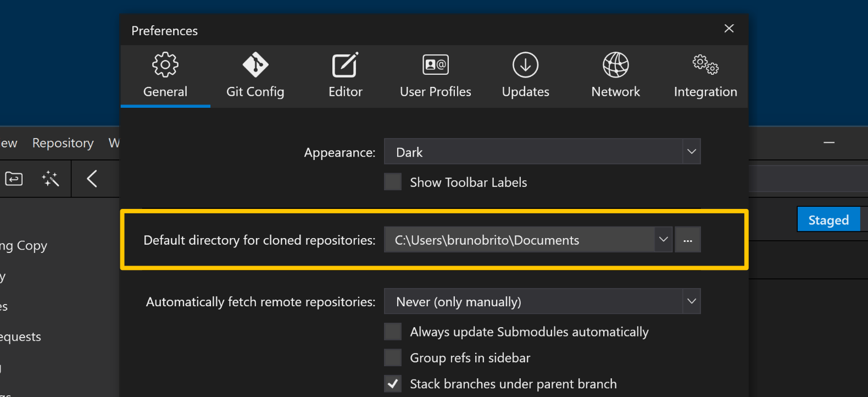Click the Pull requests sidebar entry
This screenshot has height=397, width=868.
click(x=20, y=336)
